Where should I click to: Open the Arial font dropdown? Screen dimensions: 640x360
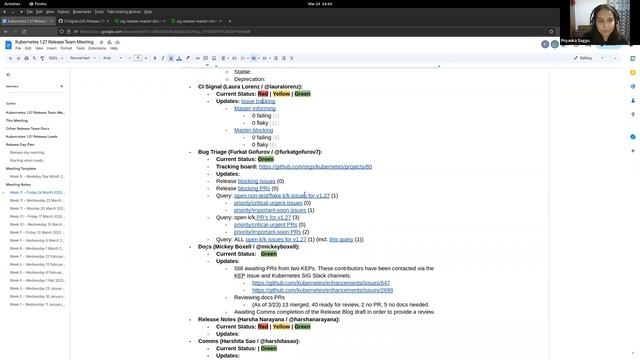click(x=112, y=58)
